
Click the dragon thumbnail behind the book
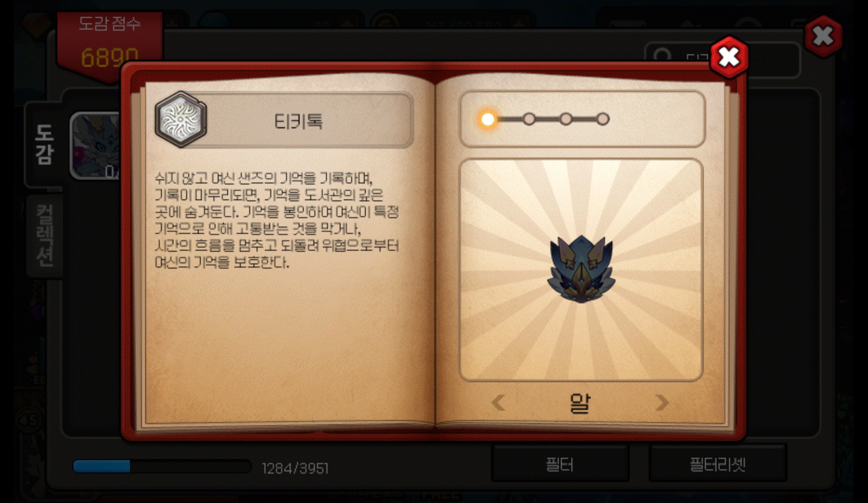[x=95, y=146]
